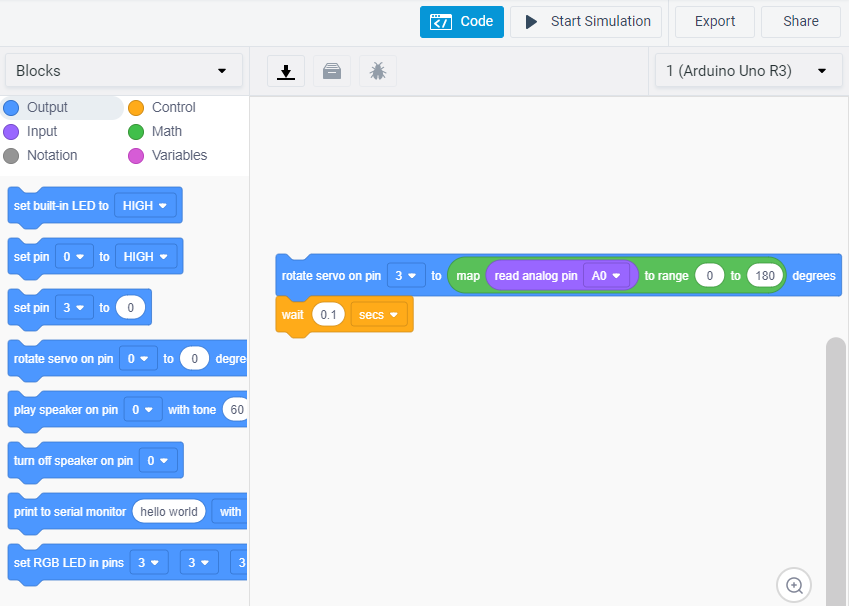
Task: Open the Libraries box icon
Action: [332, 71]
